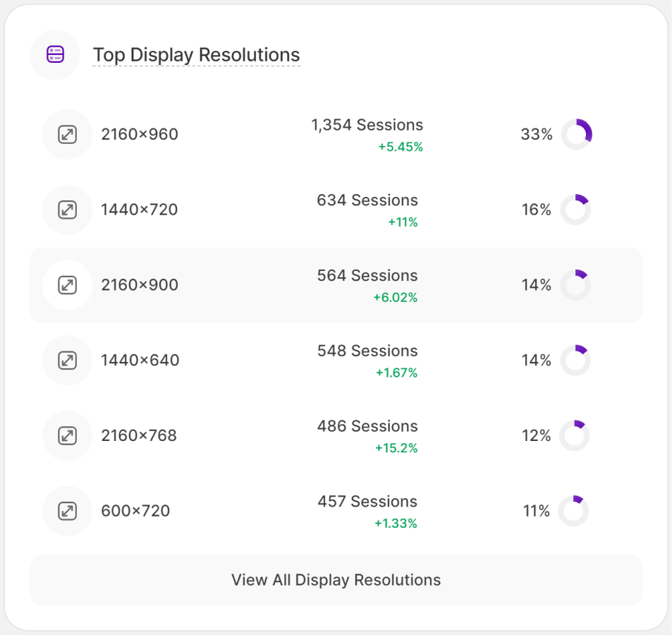Click the resize icon next to 1440×720
The image size is (672, 635).
pos(67,210)
